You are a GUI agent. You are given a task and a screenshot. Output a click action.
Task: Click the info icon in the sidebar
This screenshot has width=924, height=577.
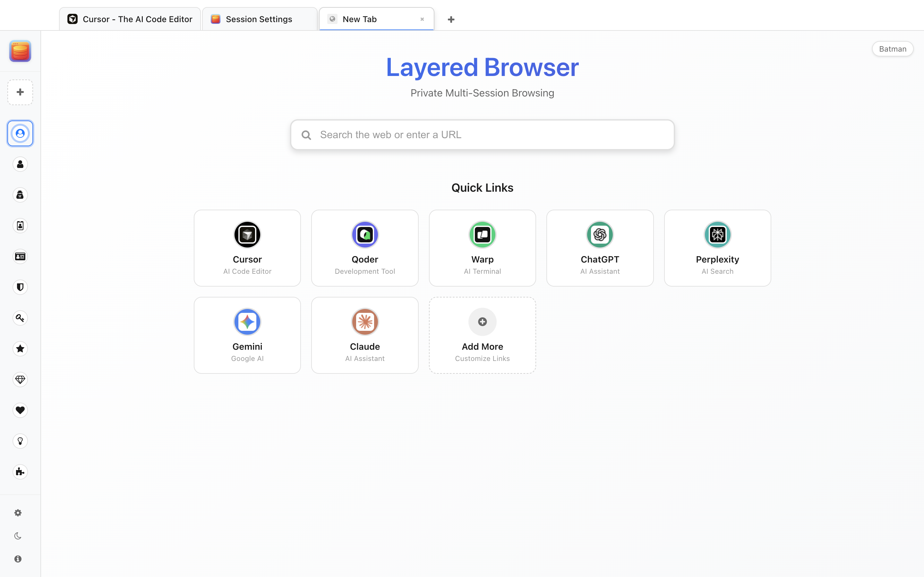tap(18, 559)
